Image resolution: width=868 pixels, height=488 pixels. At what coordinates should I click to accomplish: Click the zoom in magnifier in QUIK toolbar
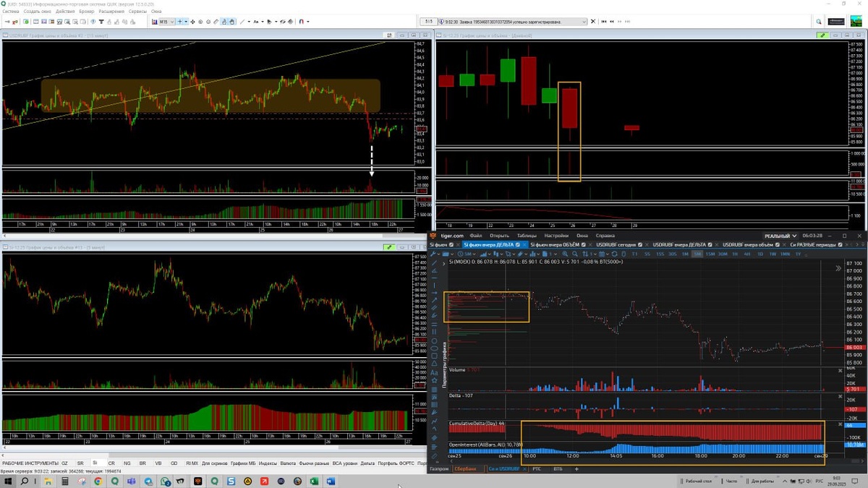point(200,22)
